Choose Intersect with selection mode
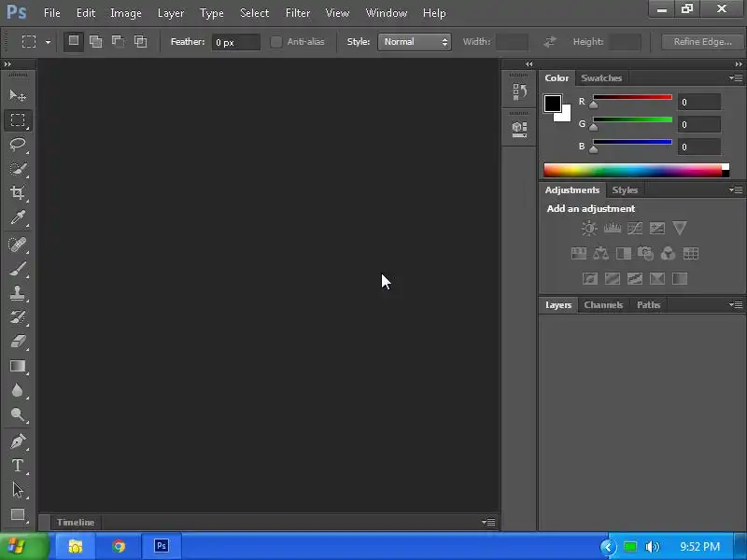The image size is (747, 560). [x=141, y=41]
